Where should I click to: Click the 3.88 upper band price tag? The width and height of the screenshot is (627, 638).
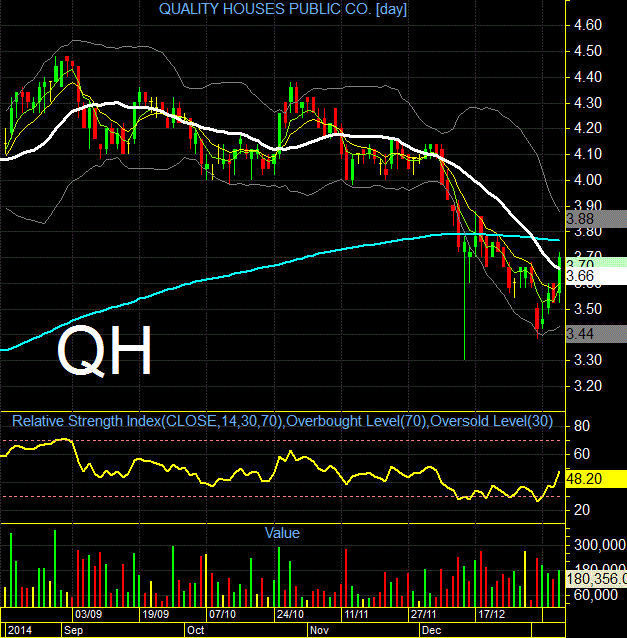click(x=596, y=219)
